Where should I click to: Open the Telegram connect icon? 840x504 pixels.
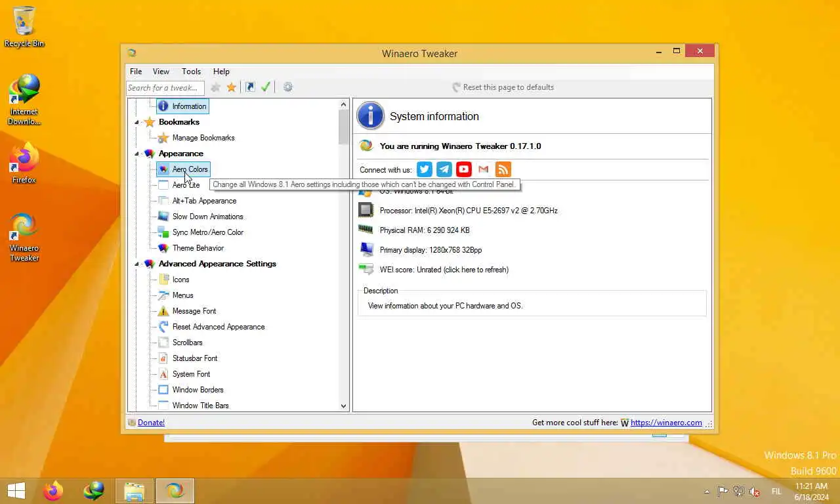tap(444, 169)
